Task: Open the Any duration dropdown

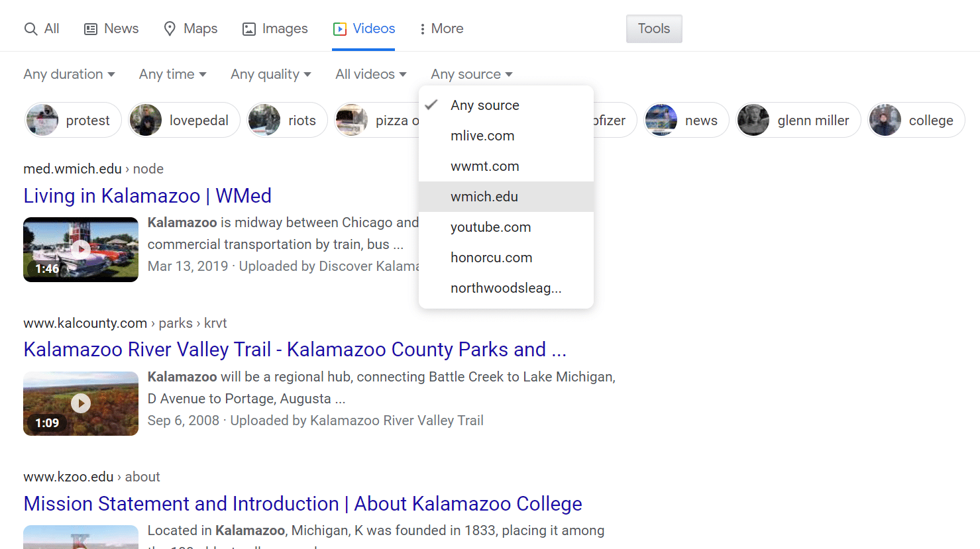Action: coord(69,74)
